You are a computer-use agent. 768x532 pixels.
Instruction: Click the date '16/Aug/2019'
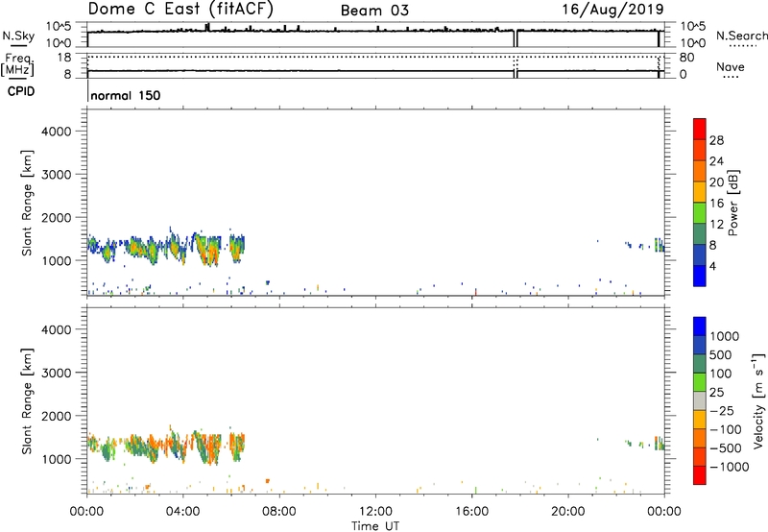click(612, 10)
